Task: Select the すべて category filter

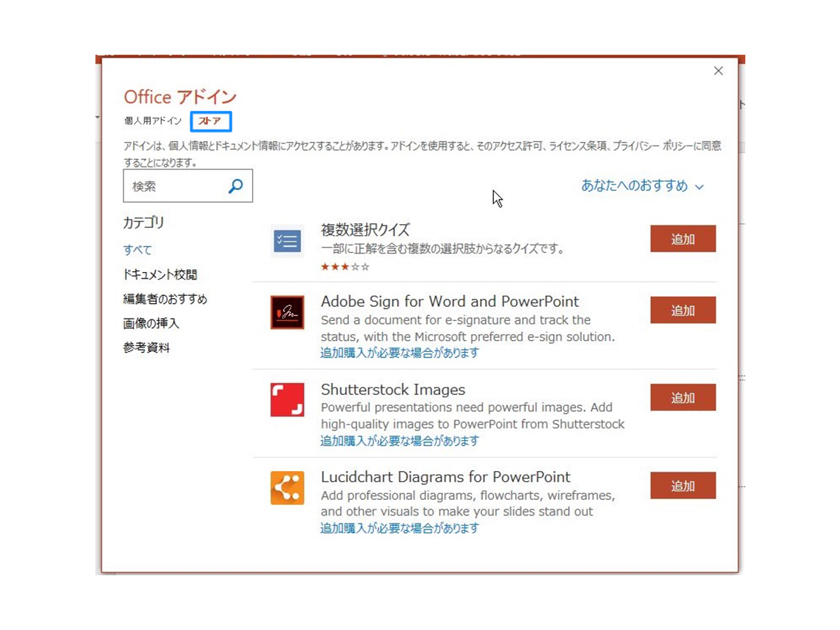Action: coord(137,249)
